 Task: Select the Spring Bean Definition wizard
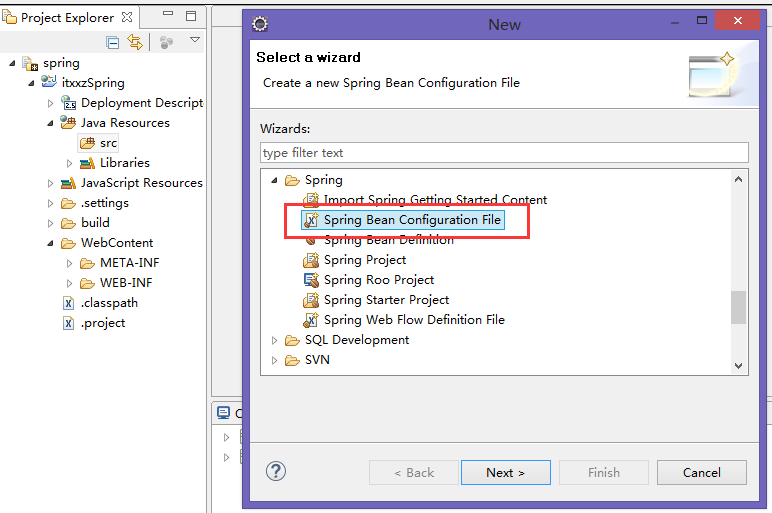click(x=389, y=240)
